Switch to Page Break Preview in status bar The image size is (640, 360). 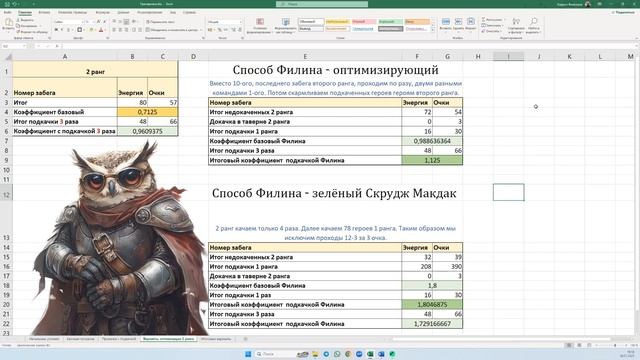pos(589,345)
